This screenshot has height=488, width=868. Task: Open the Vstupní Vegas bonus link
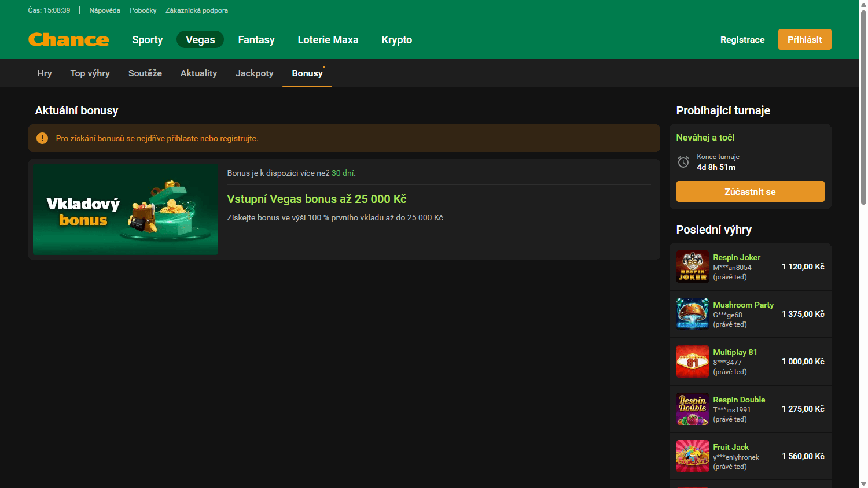tap(317, 199)
